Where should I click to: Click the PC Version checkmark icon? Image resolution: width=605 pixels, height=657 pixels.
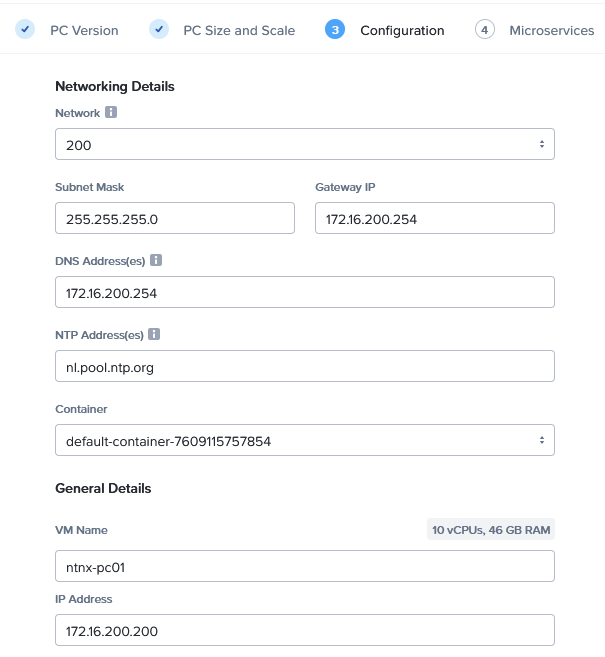pos(26,30)
